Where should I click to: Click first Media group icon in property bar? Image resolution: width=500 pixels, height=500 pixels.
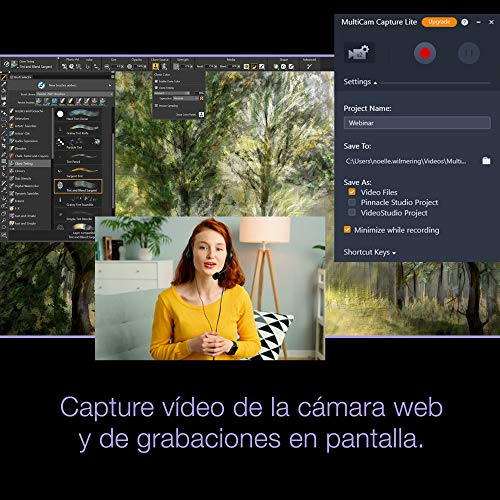246,67
